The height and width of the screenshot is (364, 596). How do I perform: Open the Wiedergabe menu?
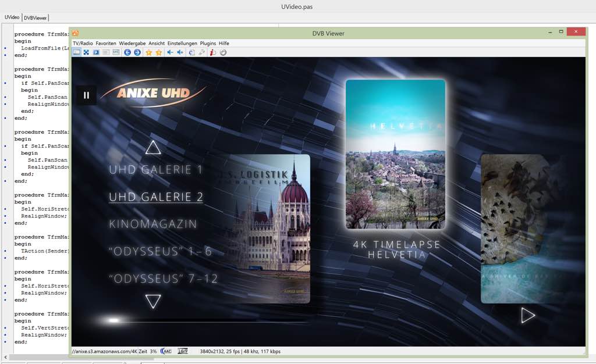(x=132, y=44)
